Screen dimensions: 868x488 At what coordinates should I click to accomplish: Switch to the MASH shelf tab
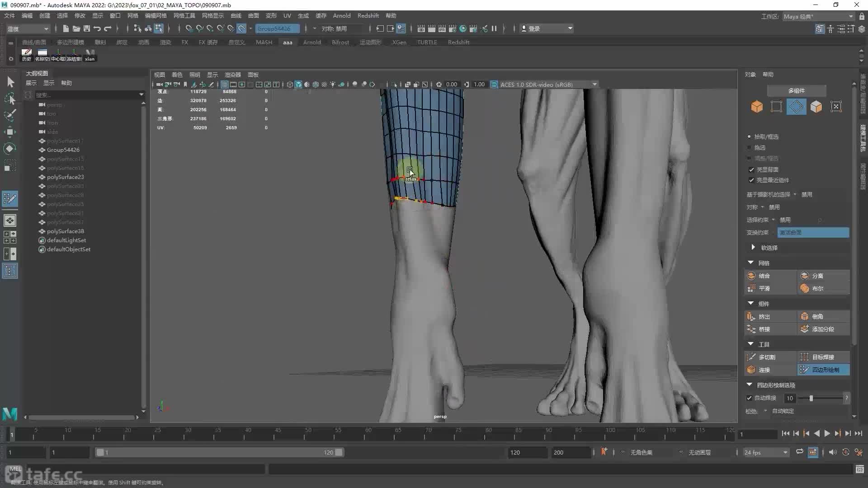click(x=264, y=42)
